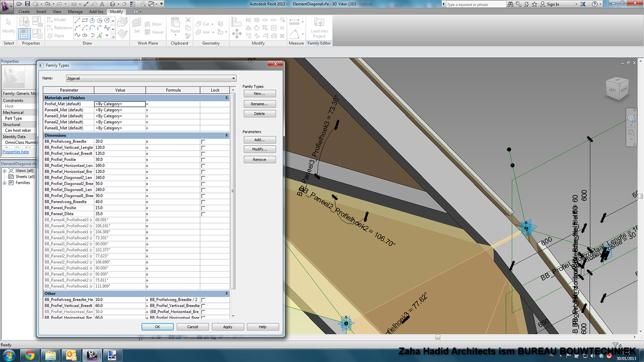This screenshot has width=644, height=362.
Task: Toggle lock checkbox for BB_Profielvoeg_Breedte_He
Action: coord(203,300)
